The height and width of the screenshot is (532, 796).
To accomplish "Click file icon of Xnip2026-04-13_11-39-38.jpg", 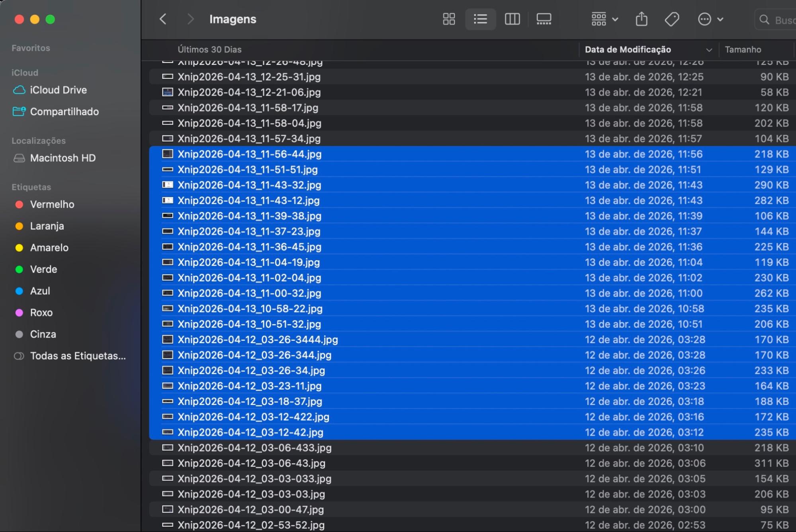I will [168, 216].
